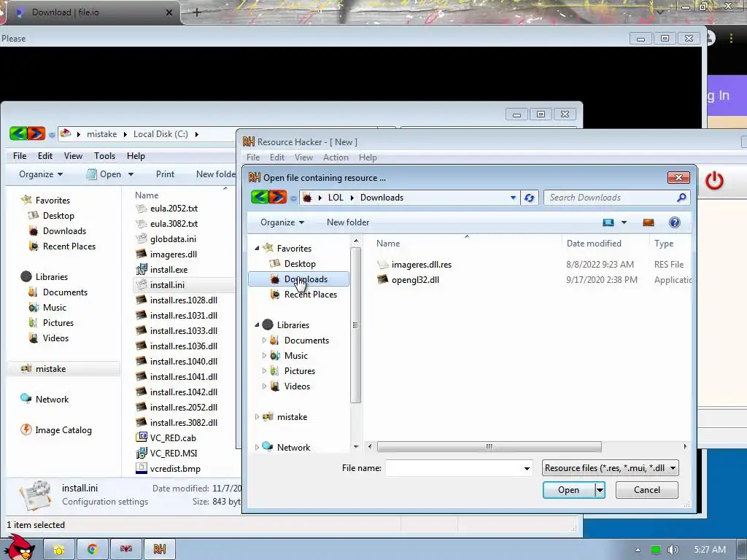
Task: Click the navigation pane vertical scrollbar
Action: (x=355, y=324)
